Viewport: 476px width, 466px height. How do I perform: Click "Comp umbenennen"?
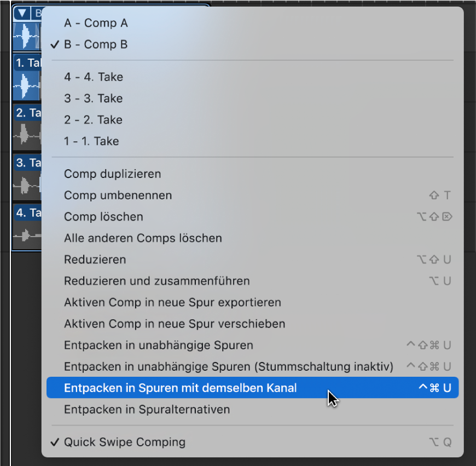coord(118,195)
